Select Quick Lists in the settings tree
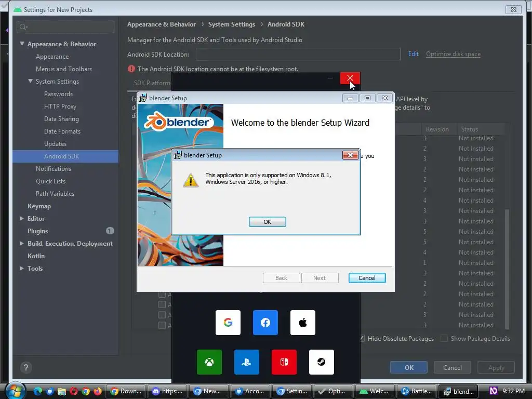Image resolution: width=532 pixels, height=399 pixels. (50, 181)
